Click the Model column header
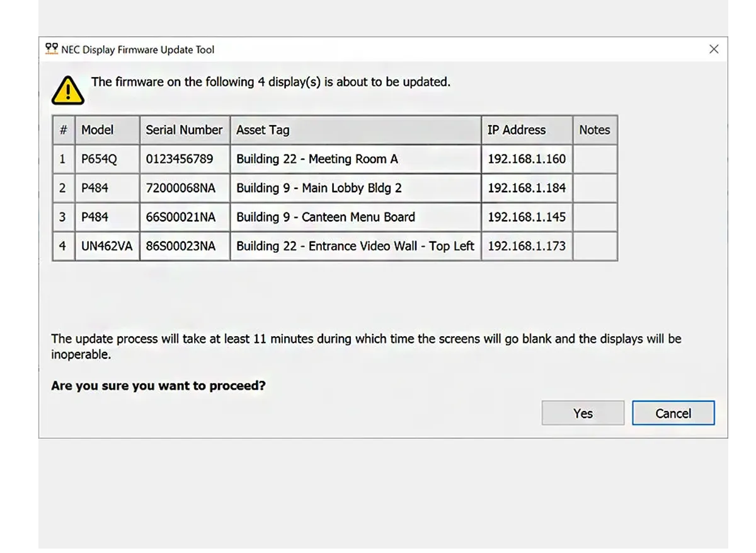This screenshot has height=553, width=756. [x=107, y=130]
